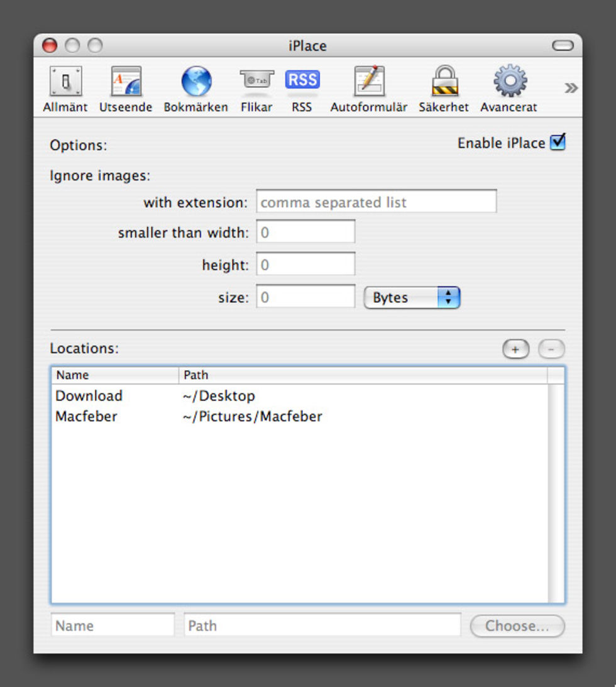Open the Autoformulär preferences pane
This screenshot has width=616, height=687.
click(369, 89)
